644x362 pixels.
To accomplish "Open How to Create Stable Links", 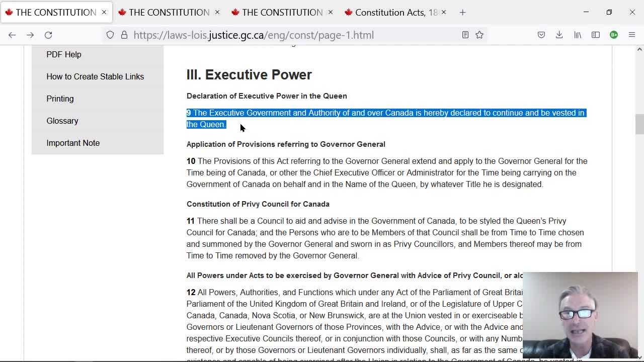I will tap(95, 76).
